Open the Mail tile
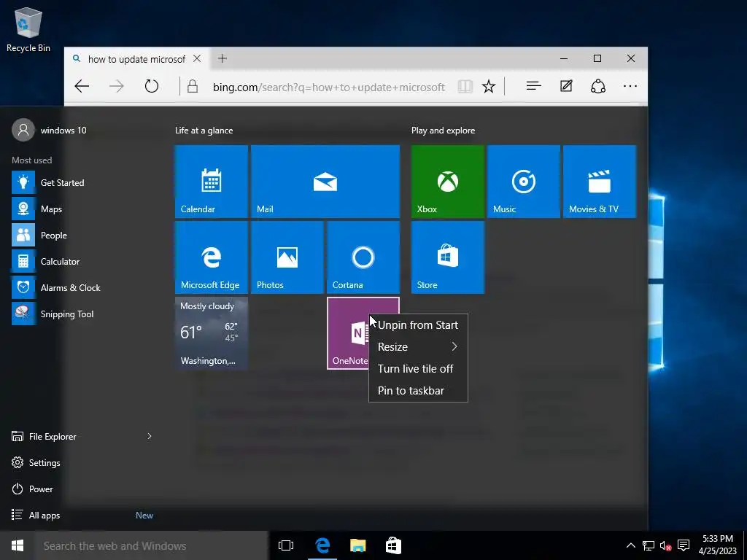This screenshot has width=747, height=560. click(x=325, y=182)
